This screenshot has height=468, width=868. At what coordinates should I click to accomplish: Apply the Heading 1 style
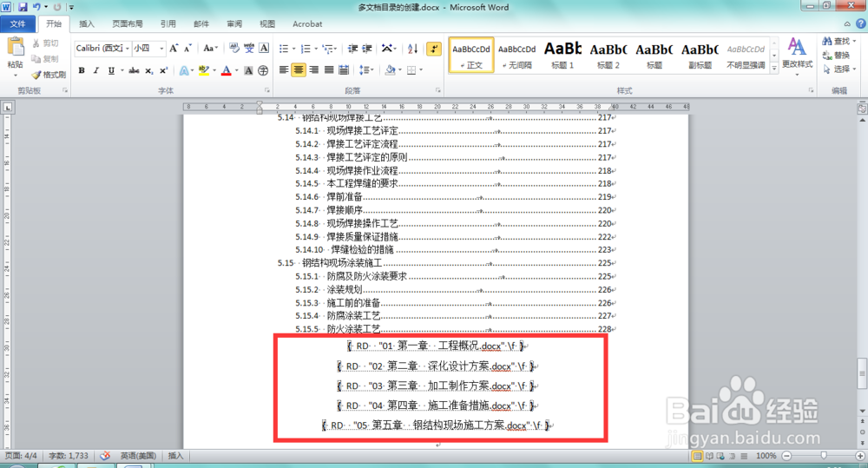(562, 55)
